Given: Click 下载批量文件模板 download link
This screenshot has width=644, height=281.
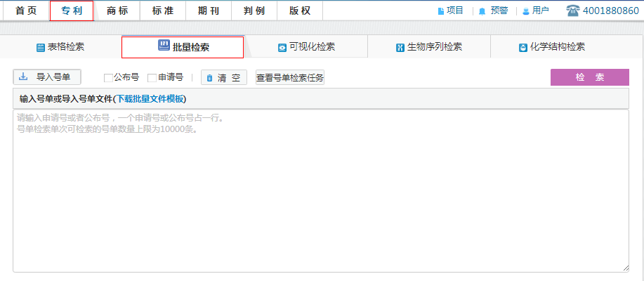Looking at the screenshot, I should coord(149,99).
